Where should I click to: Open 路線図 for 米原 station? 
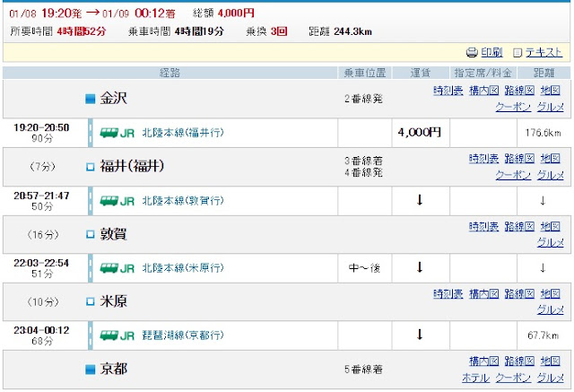click(519, 293)
